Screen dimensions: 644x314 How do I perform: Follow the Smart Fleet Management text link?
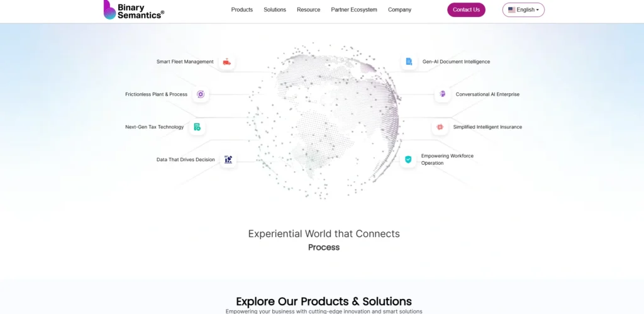coord(185,62)
